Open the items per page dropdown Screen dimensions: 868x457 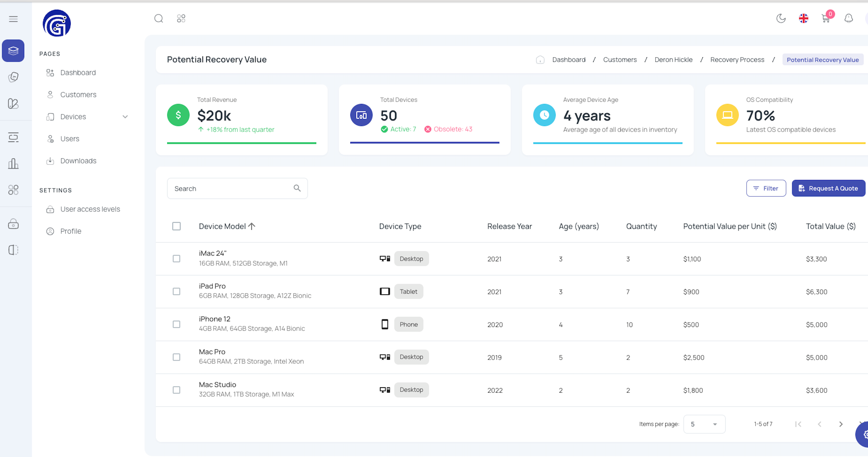704,424
